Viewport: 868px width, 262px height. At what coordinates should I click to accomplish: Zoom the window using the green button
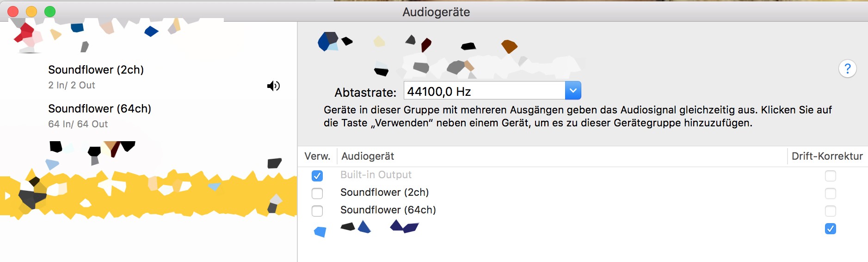[x=50, y=12]
